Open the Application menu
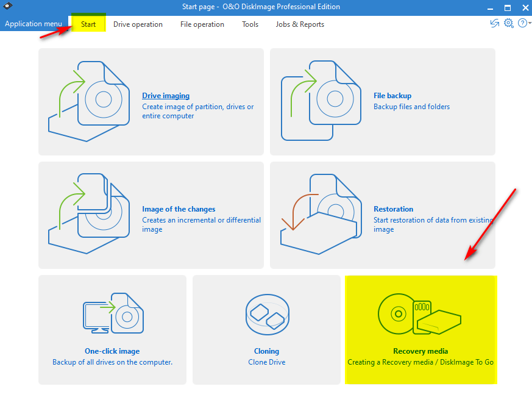This screenshot has width=532, height=400. click(34, 24)
